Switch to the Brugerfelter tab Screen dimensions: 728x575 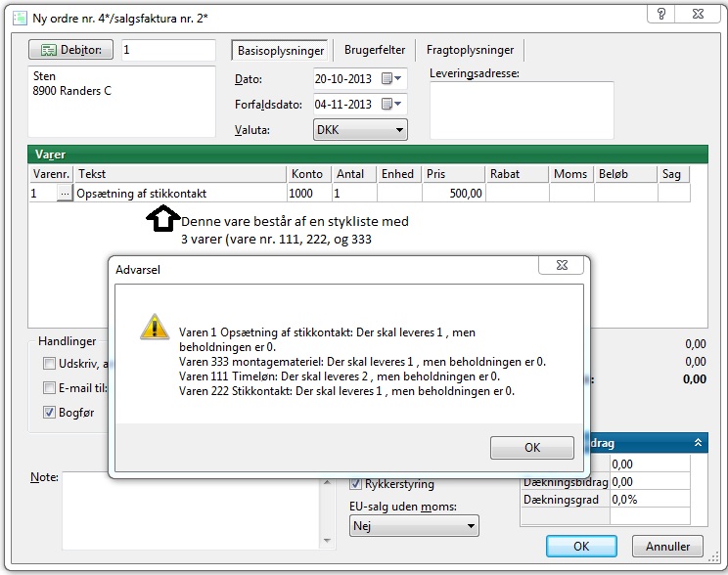(x=376, y=50)
